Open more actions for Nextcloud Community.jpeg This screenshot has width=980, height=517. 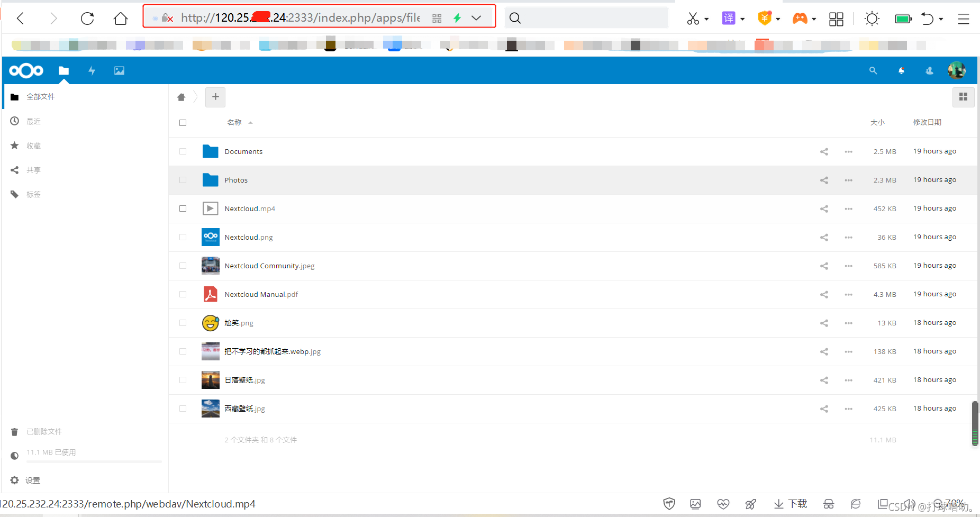tap(849, 266)
